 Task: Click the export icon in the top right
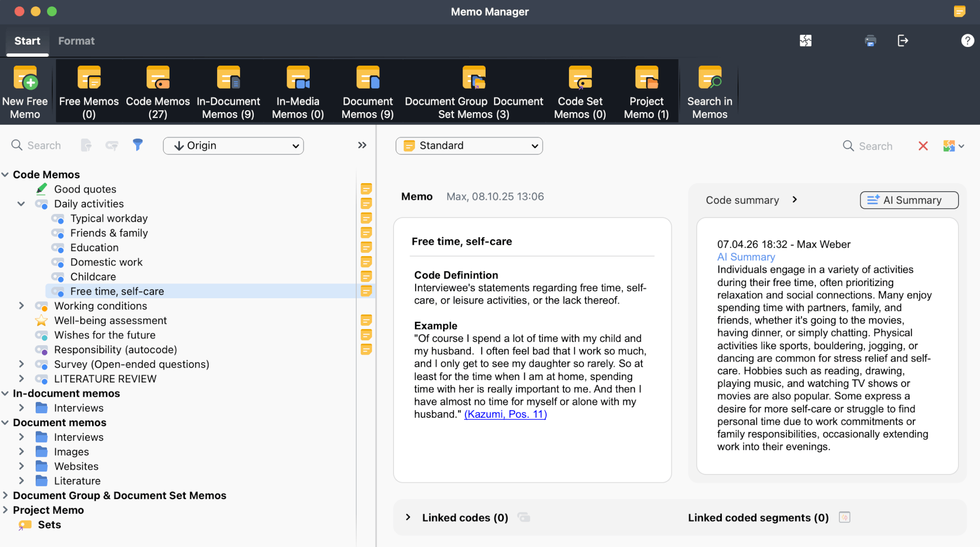click(903, 41)
